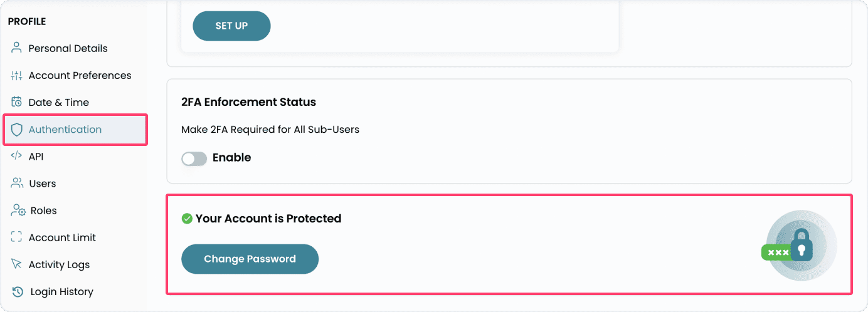Screen dimensions: 868x312
Task: Click the padlock illustration graphic
Action: pos(801,245)
